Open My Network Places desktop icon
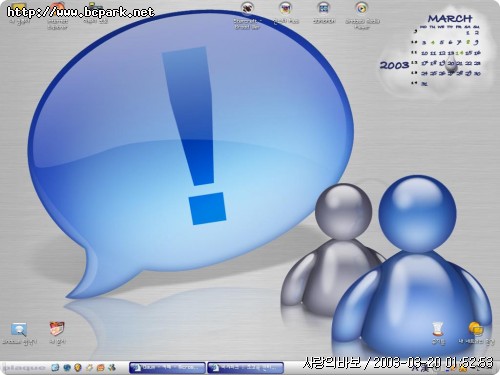 point(476,333)
